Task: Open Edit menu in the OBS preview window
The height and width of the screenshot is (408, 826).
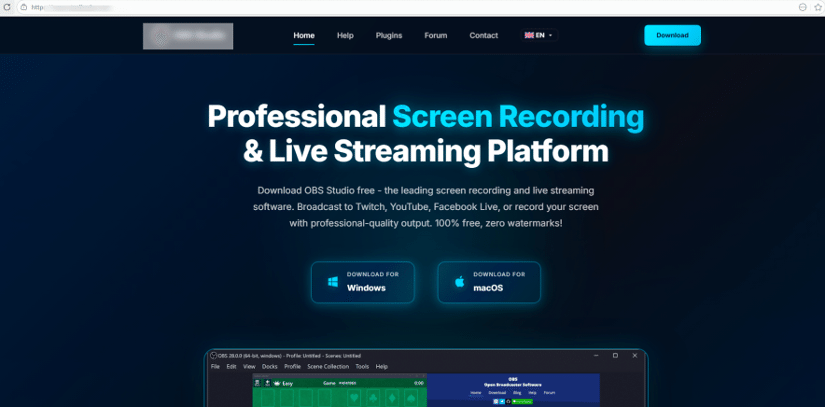Action: pos(231,366)
